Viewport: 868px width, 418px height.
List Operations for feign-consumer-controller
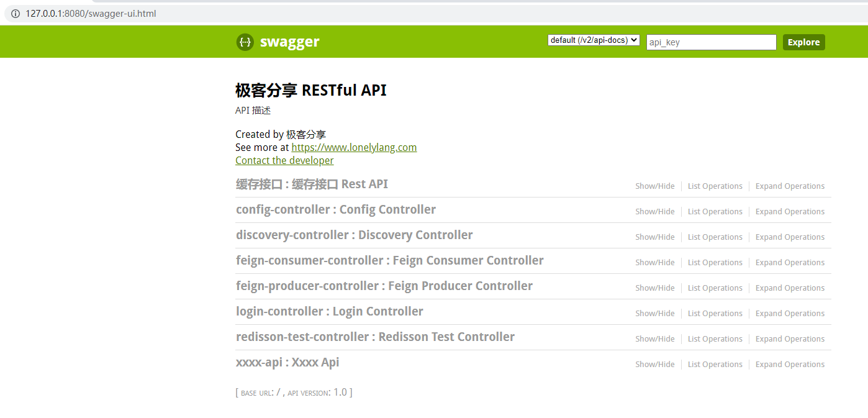[715, 263]
